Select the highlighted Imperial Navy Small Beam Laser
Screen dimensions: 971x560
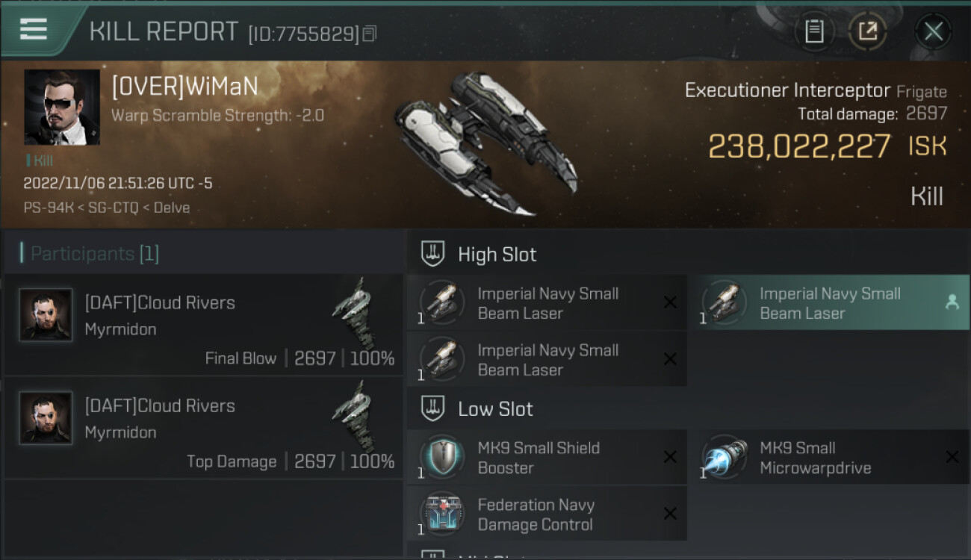[x=828, y=303]
